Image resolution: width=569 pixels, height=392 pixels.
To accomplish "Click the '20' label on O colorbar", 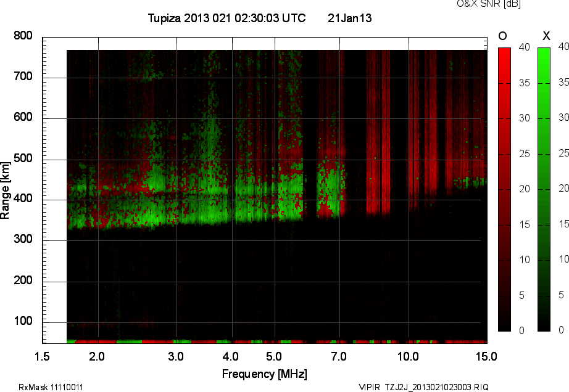I will click(x=525, y=189).
